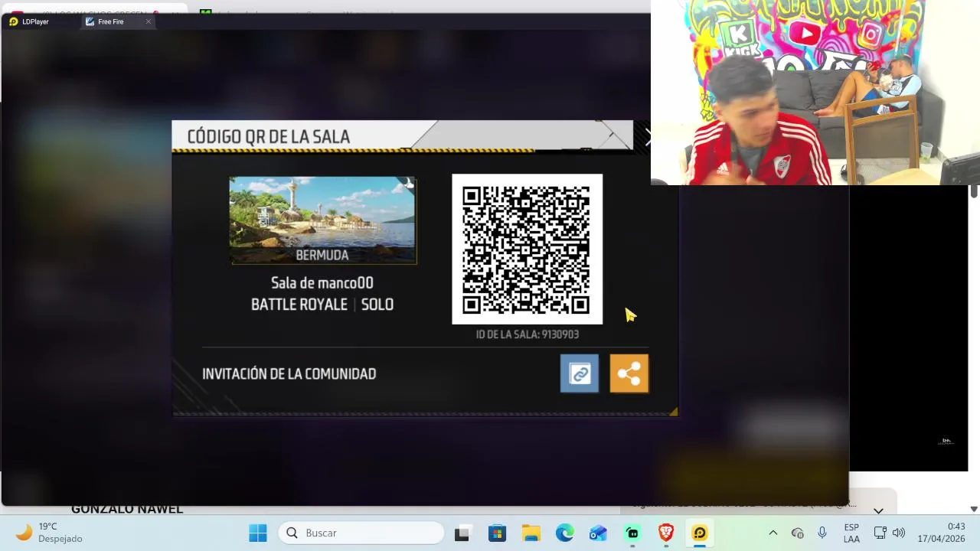Open the weather widget 19°C Despejado

49,533
